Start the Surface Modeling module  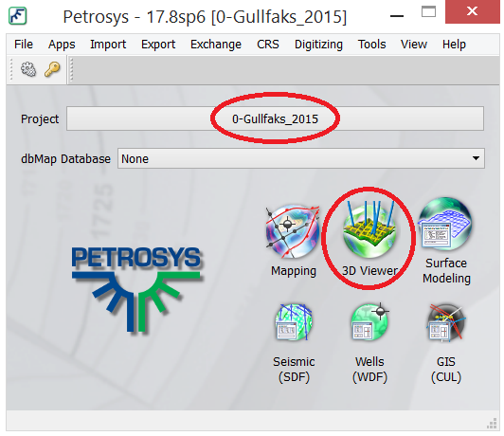pos(446,224)
